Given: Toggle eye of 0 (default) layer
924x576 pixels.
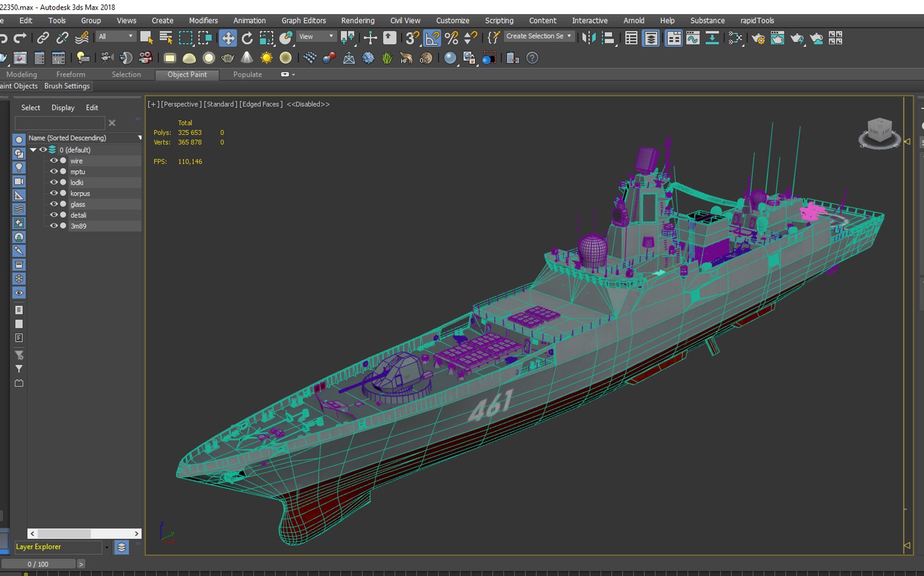Looking at the screenshot, I should pos(43,150).
